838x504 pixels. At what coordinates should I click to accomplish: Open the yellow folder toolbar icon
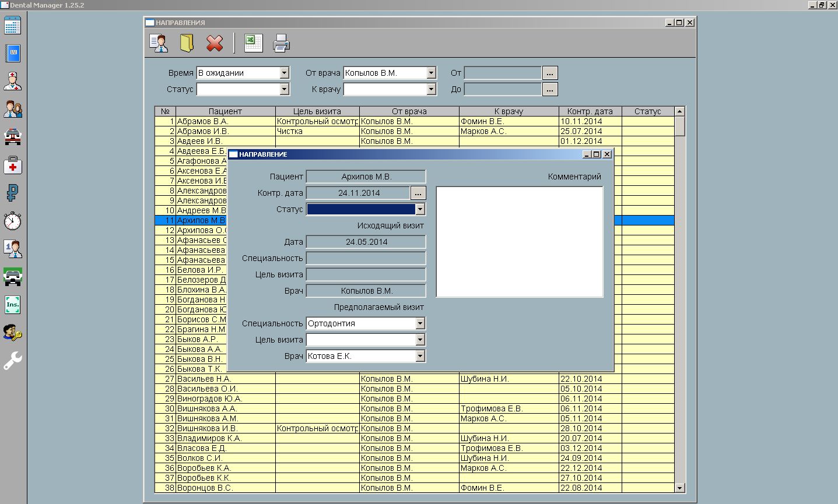(187, 43)
